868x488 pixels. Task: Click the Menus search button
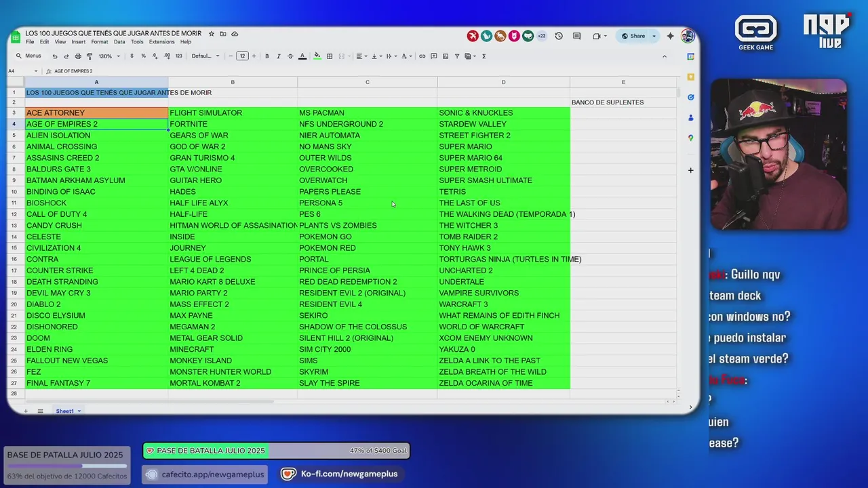[28, 56]
